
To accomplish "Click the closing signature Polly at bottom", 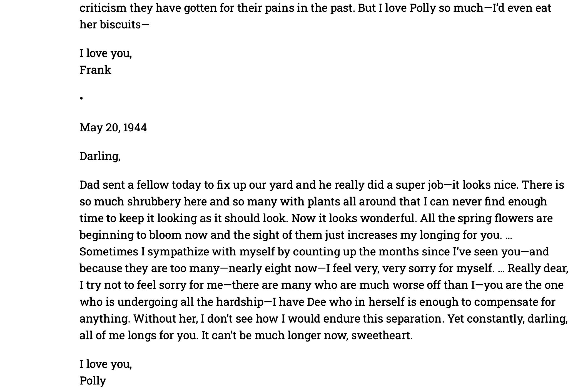I will tap(93, 381).
